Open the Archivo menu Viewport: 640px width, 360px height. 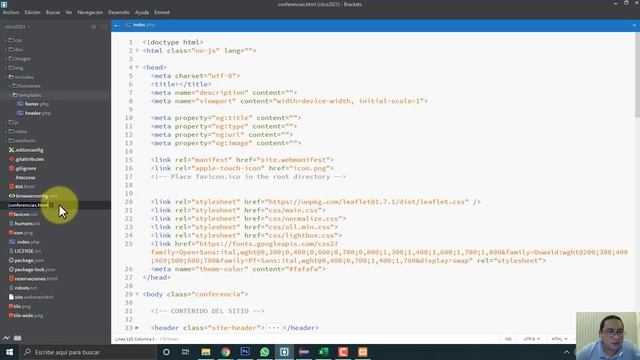tap(11, 12)
